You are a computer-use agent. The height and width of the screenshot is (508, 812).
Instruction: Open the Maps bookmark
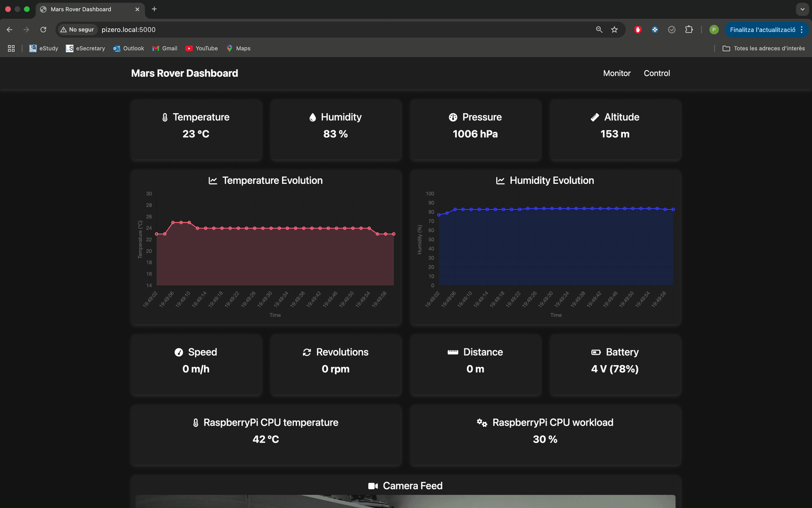pos(238,48)
